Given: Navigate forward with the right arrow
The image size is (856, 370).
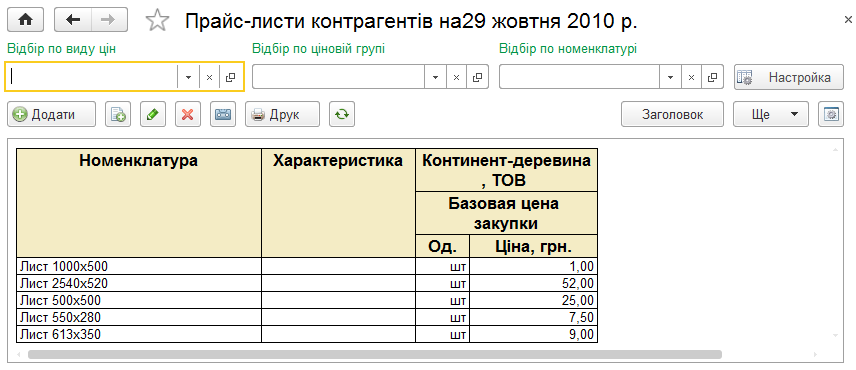Looking at the screenshot, I should click(x=109, y=20).
